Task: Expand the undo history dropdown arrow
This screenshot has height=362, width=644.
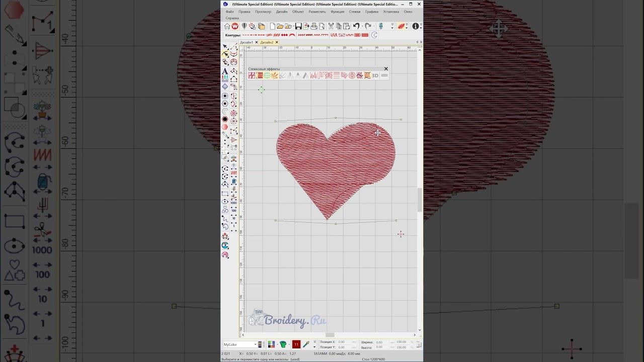Action: pyautogui.click(x=362, y=26)
